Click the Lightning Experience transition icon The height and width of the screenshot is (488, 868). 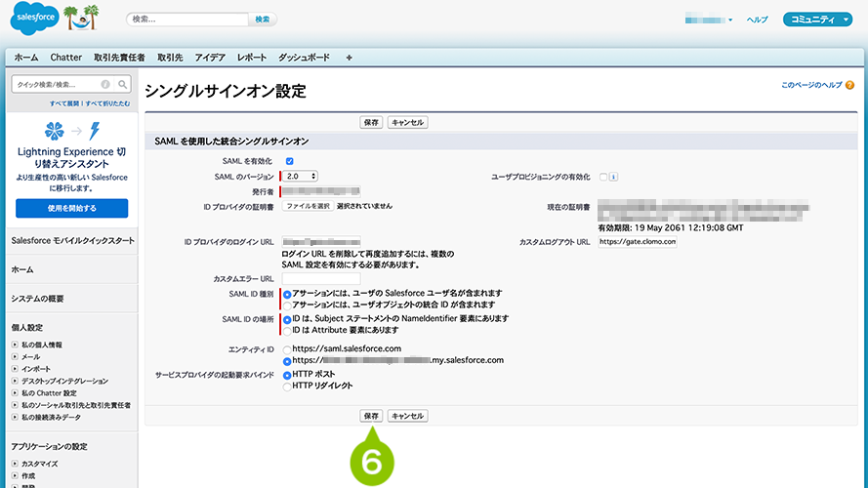[x=72, y=131]
